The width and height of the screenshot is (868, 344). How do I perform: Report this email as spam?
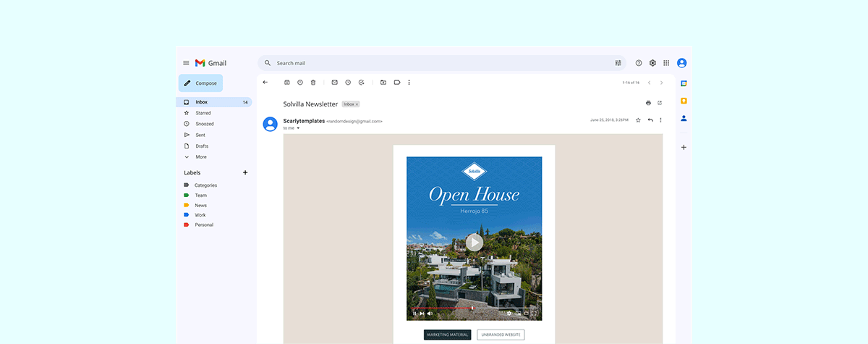point(300,83)
